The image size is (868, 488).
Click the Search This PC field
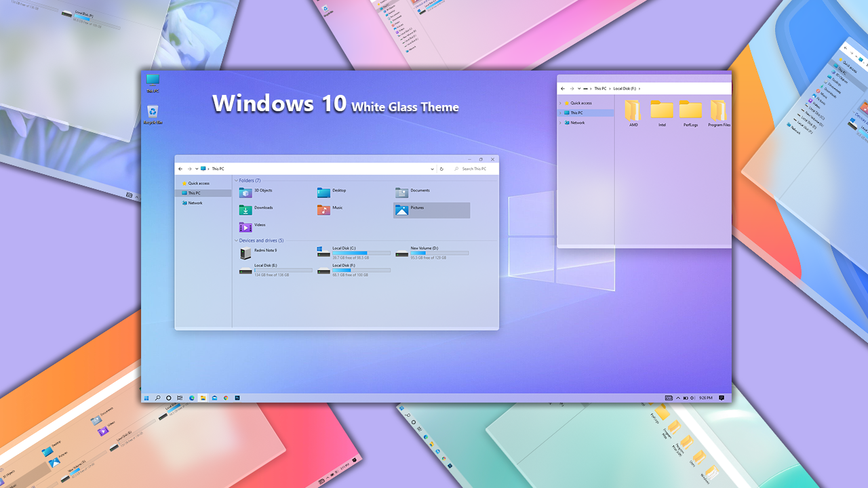coord(473,169)
